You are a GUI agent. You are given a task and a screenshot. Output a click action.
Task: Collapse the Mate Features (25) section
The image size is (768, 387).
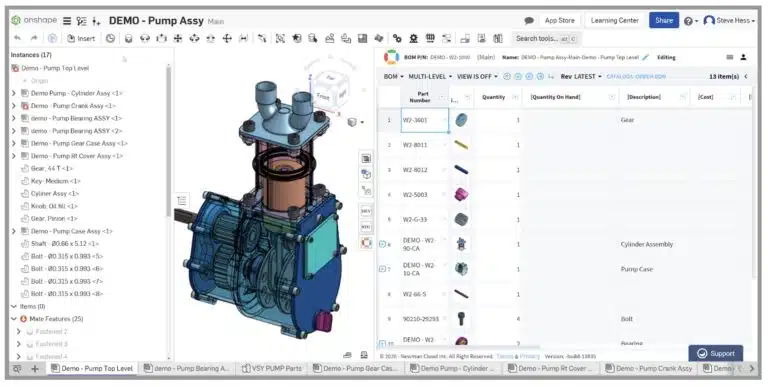point(14,319)
